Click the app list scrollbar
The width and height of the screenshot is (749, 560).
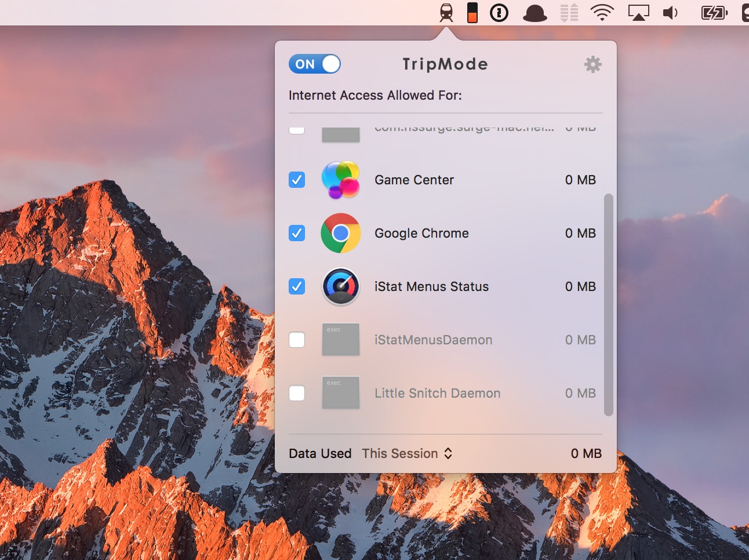(609, 305)
